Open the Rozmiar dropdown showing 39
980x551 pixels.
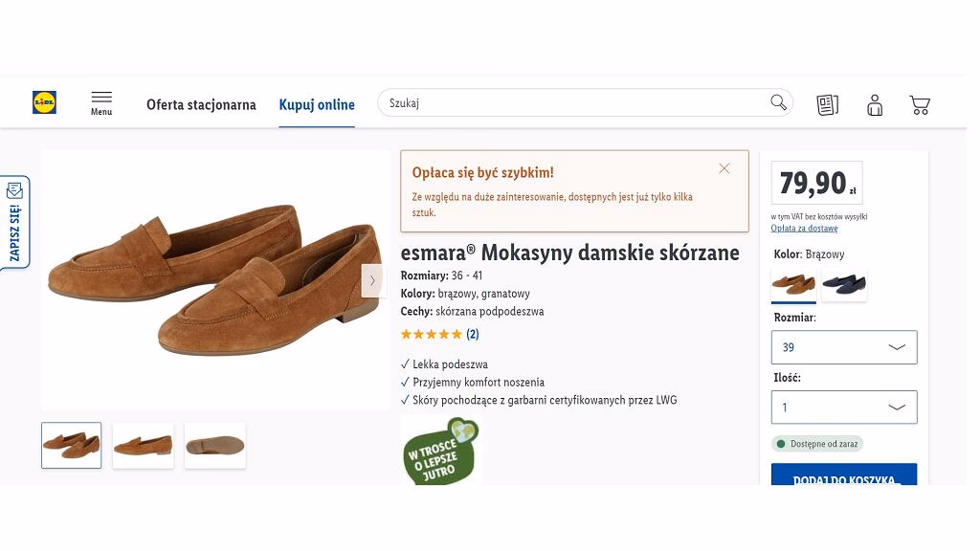point(843,346)
